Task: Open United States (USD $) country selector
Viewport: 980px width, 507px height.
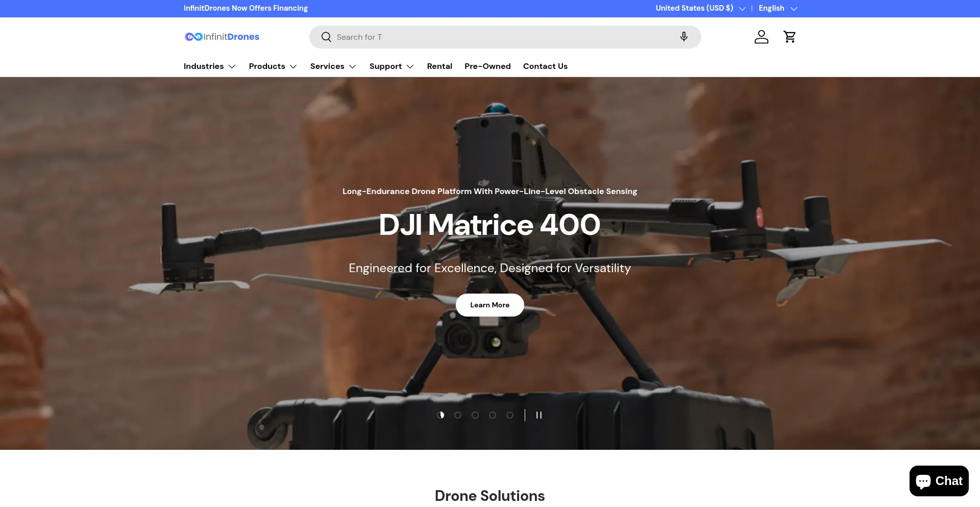Action: (x=700, y=8)
